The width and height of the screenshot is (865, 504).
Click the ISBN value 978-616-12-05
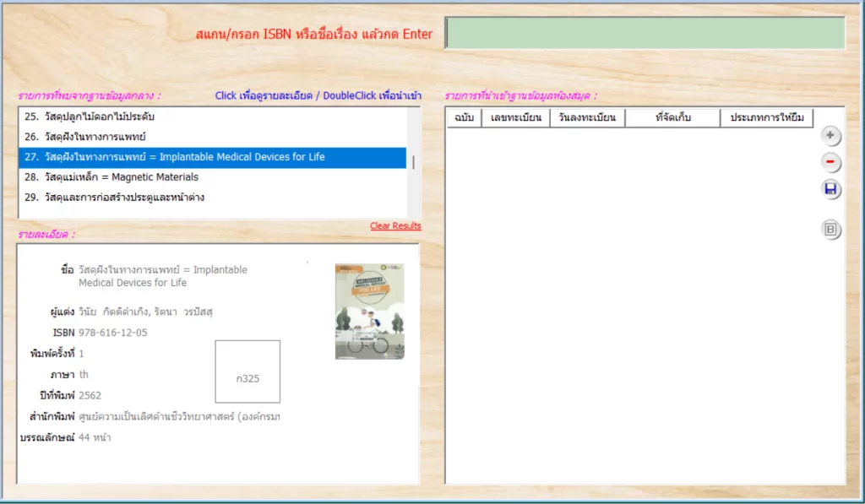click(x=113, y=333)
